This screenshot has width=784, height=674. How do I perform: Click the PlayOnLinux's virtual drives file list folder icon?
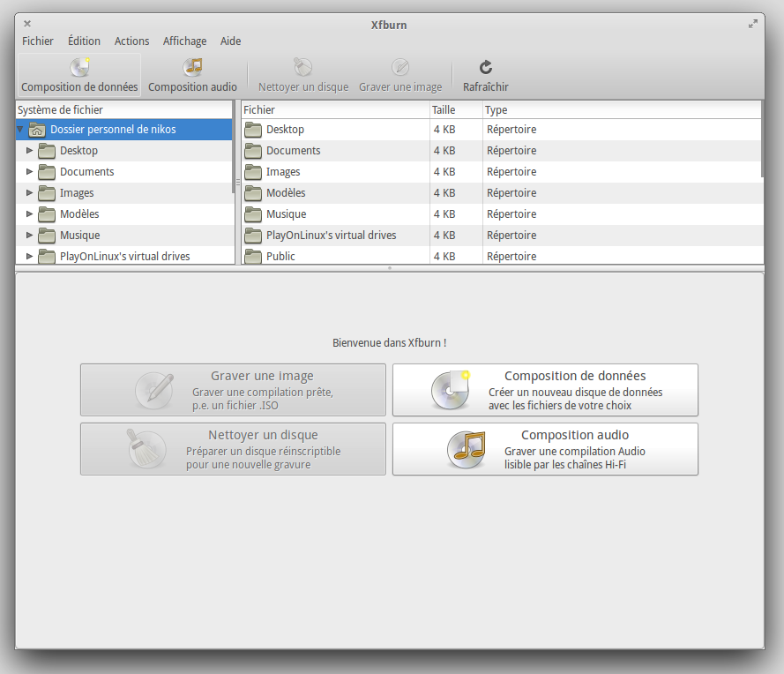click(253, 235)
